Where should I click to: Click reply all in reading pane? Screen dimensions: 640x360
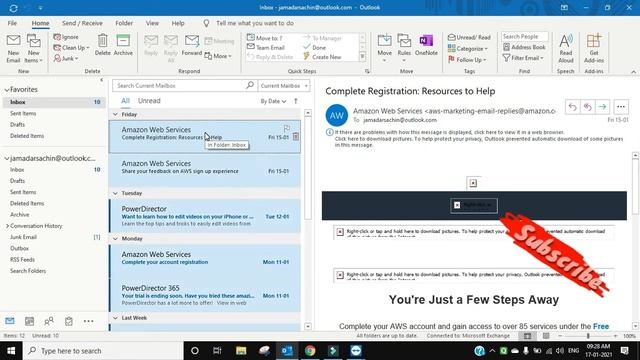pos(587,107)
